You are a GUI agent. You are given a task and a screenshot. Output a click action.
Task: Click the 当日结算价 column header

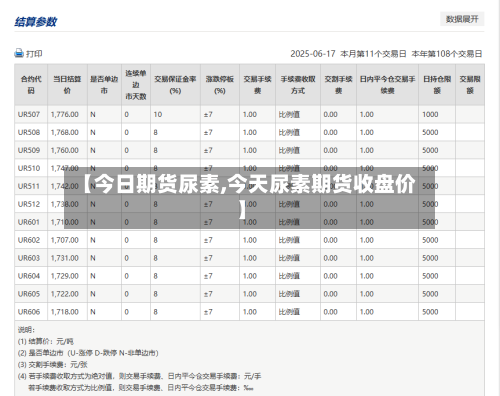(67, 85)
